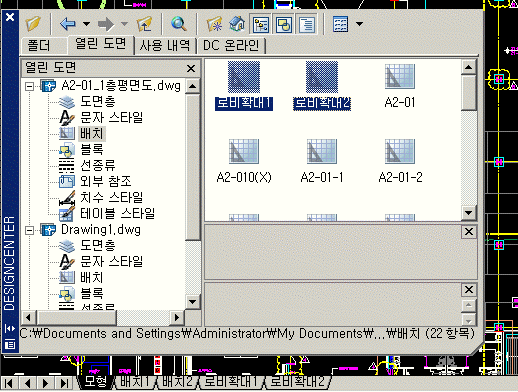Switch to the 열린 도면 tab
The image size is (518, 392).
pos(101,44)
